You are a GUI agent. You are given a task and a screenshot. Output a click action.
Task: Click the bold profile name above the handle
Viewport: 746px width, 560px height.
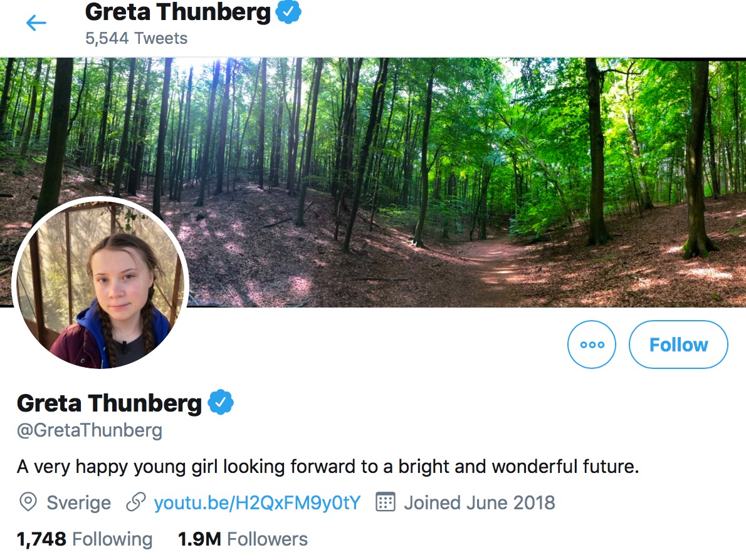109,403
